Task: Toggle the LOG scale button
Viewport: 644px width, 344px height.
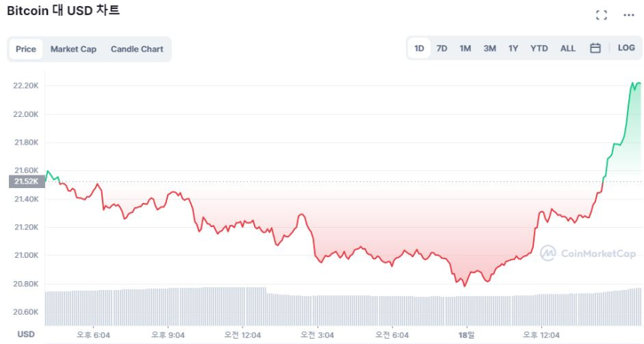Action: tap(626, 48)
